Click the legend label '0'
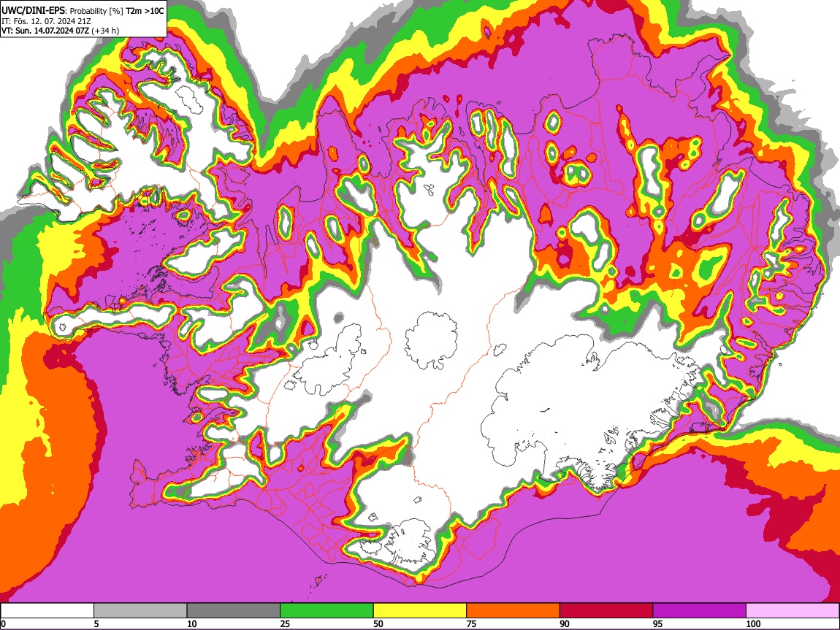 point(3,623)
